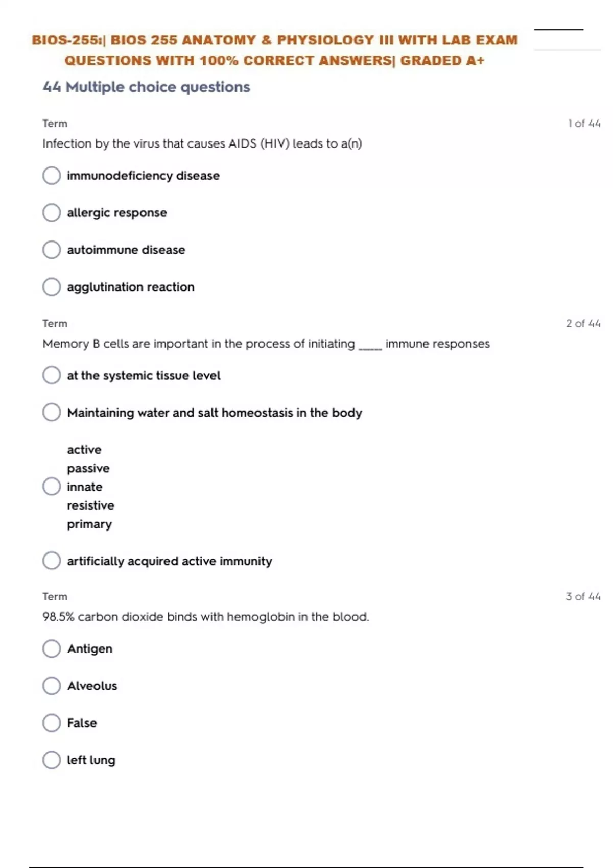
Task: Click the HIV infection question text
Action: (202, 143)
